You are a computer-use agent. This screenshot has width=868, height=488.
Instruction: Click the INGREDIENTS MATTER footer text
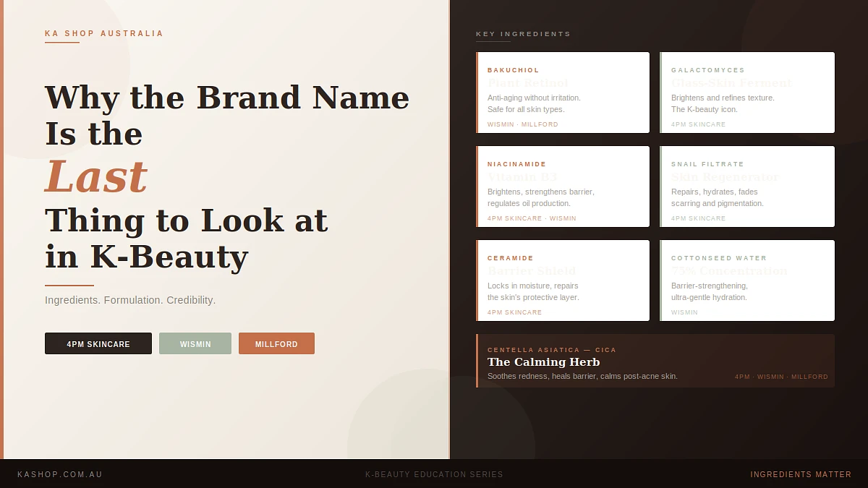click(x=801, y=475)
